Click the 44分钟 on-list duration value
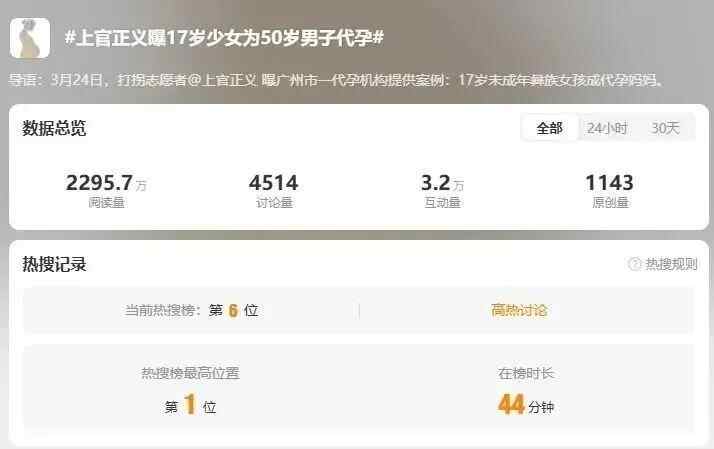714x449 pixels. (526, 405)
